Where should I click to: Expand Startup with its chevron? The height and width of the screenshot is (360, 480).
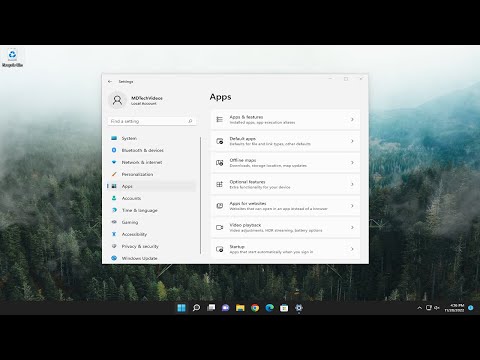(352, 249)
